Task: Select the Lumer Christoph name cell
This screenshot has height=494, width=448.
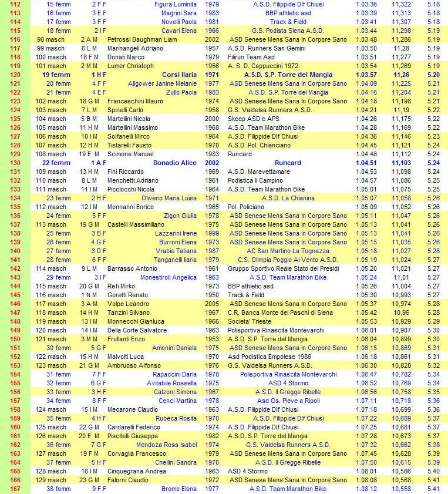Action: 130,66
